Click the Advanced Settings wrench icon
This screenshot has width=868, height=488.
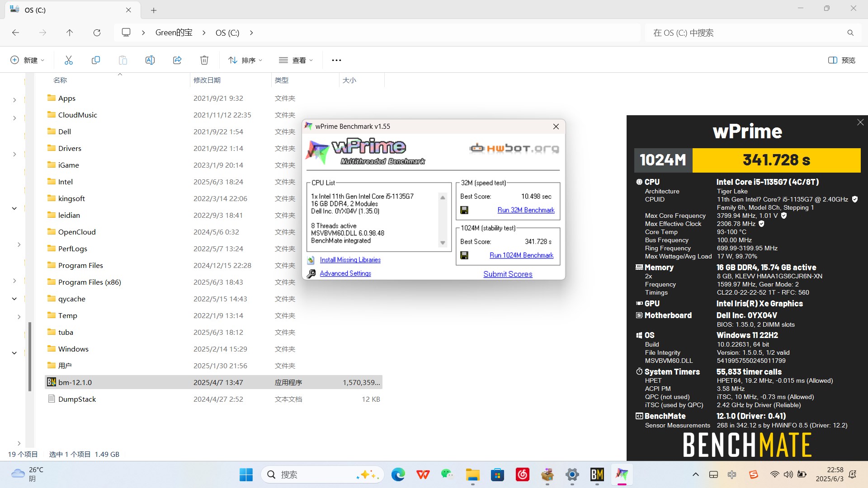tap(311, 274)
